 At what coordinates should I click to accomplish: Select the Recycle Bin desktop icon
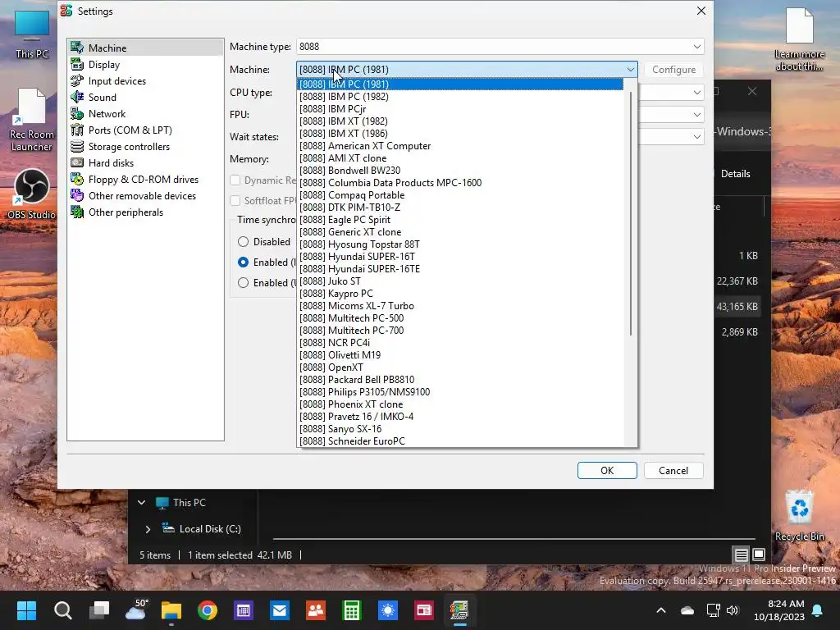(799, 516)
